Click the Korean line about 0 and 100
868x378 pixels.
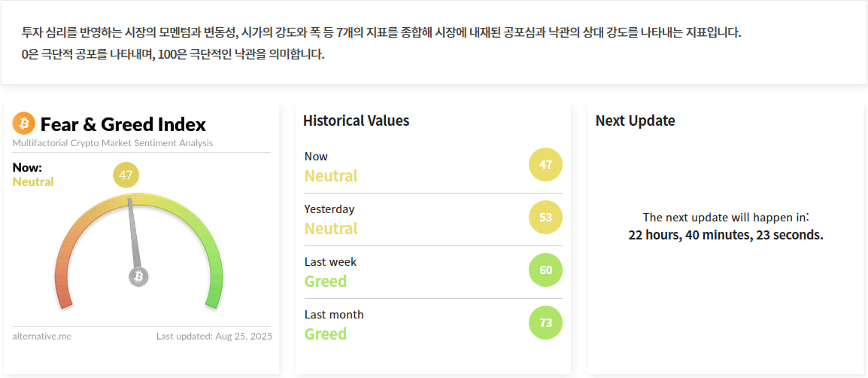tap(173, 56)
